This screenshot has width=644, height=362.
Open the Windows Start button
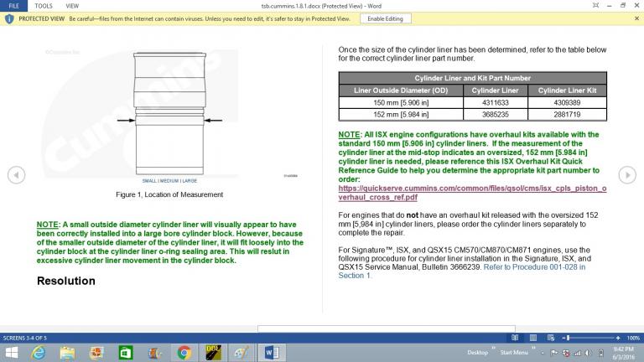tap(12, 353)
